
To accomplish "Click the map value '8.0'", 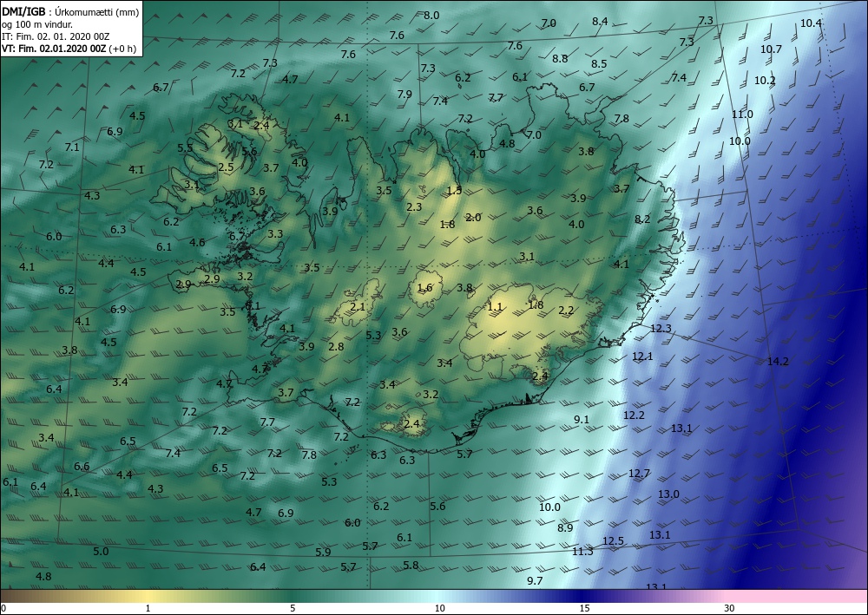I will [x=431, y=15].
